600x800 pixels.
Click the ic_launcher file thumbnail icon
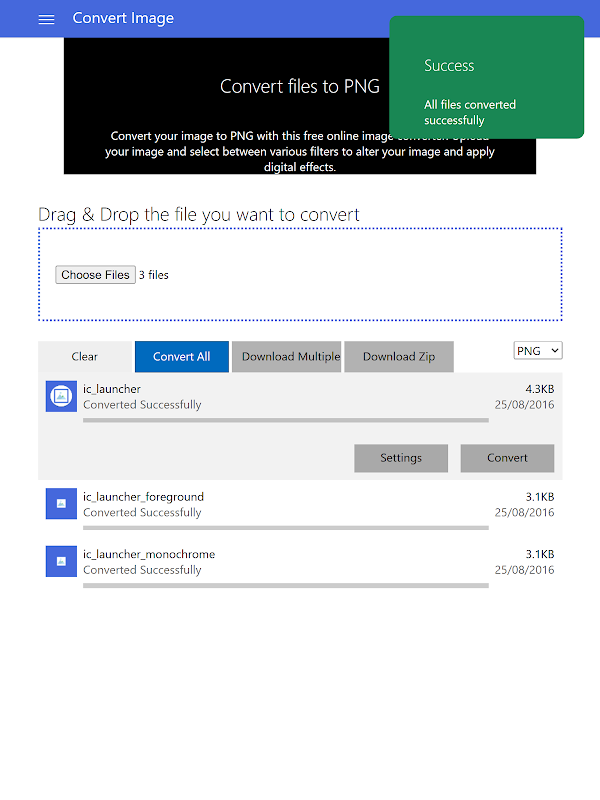tap(61, 396)
